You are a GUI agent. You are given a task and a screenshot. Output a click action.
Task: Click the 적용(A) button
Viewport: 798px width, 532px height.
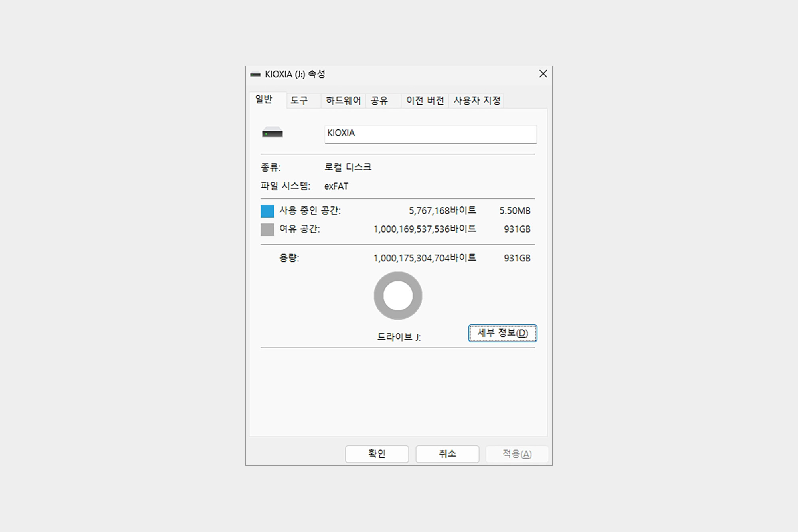[517, 454]
